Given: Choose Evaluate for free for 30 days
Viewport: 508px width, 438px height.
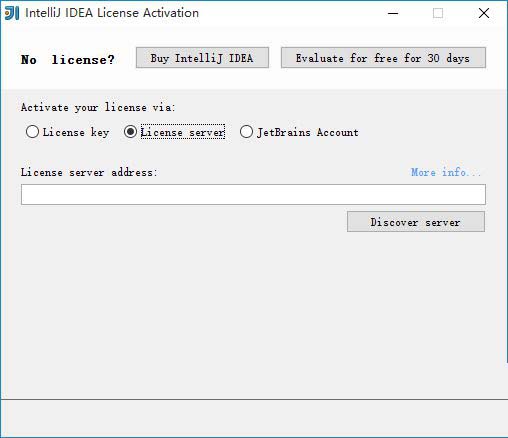Looking at the screenshot, I should (x=383, y=58).
